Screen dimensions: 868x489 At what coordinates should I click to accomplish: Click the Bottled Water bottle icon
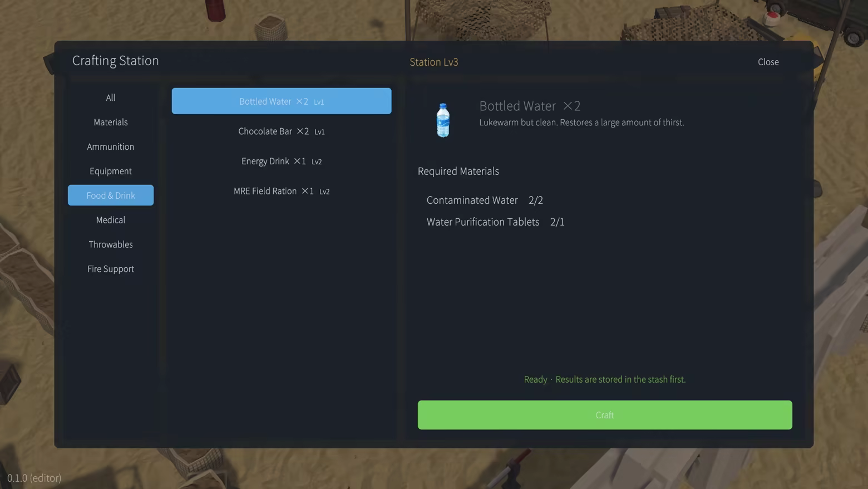pos(443,120)
